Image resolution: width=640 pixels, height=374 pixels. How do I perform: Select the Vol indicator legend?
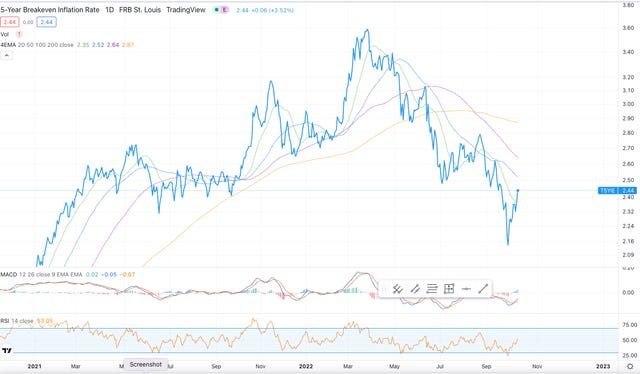click(x=4, y=34)
